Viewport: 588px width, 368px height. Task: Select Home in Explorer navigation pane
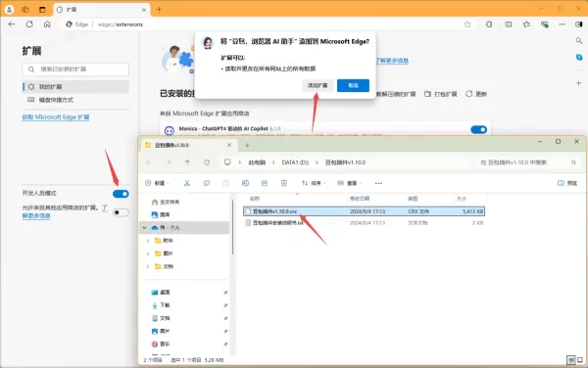click(166, 203)
